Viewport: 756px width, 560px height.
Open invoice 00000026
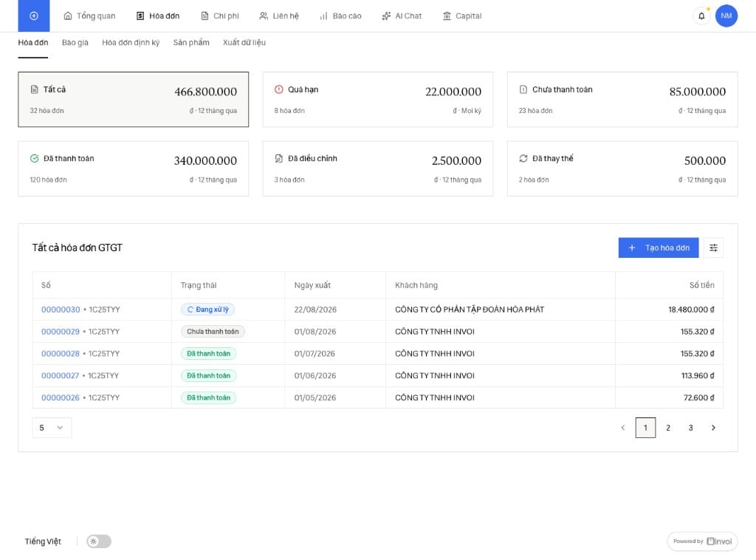coord(61,398)
